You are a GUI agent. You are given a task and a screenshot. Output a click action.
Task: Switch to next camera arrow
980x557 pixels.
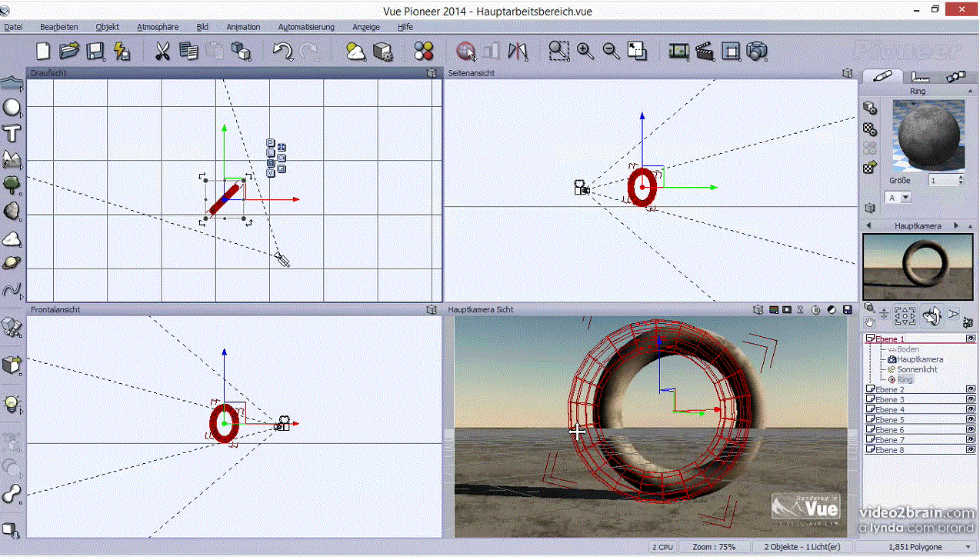[x=957, y=225]
